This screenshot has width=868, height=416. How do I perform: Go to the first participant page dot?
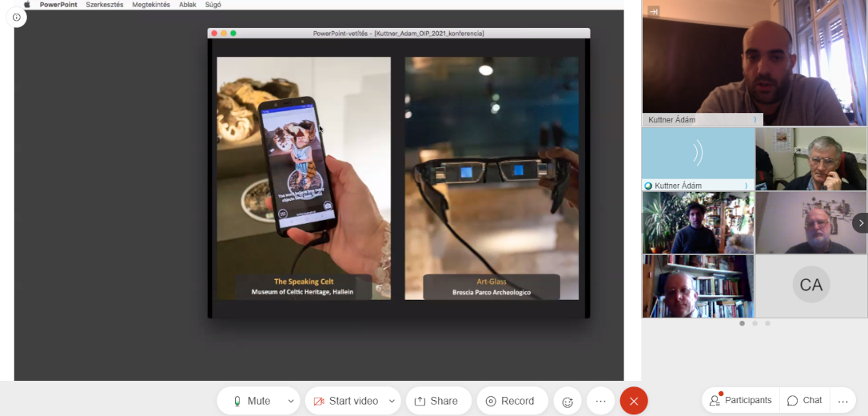743,323
